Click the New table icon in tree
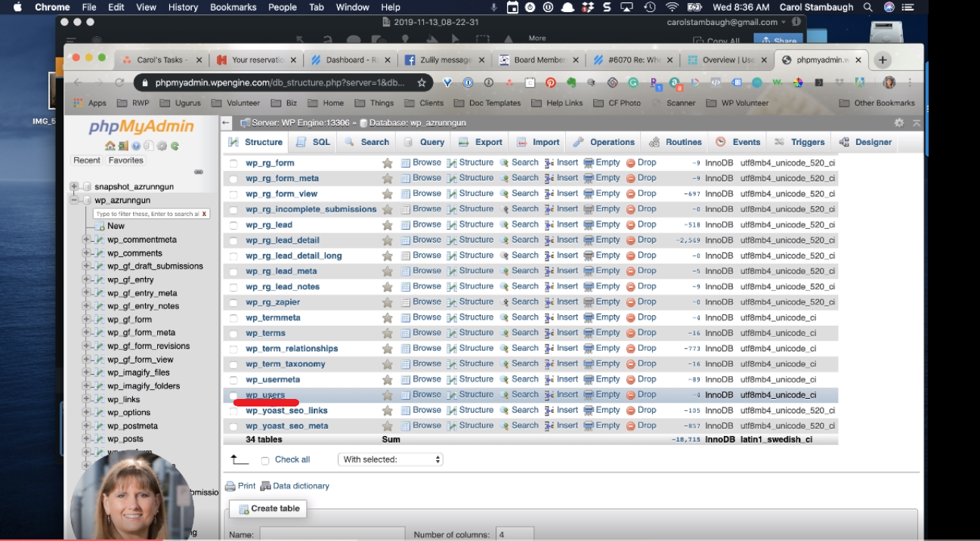This screenshot has height=541, width=980. point(100,226)
